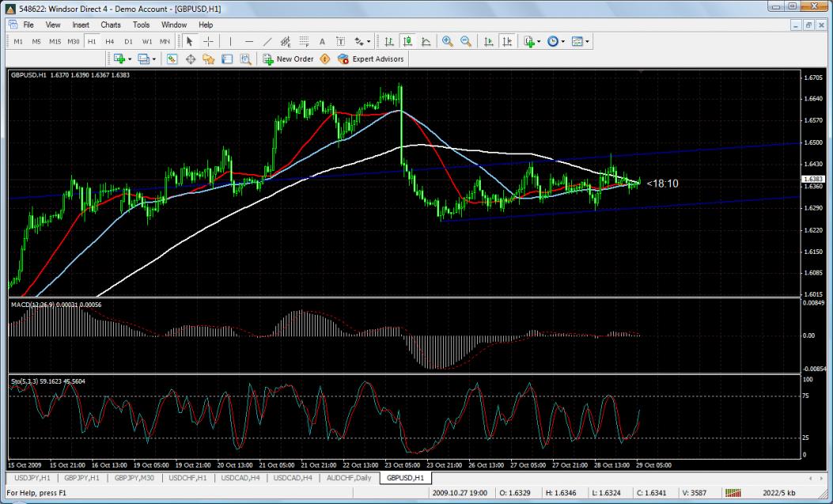Image resolution: width=833 pixels, height=504 pixels.
Task: Zoom out of the chart
Action: [x=466, y=41]
